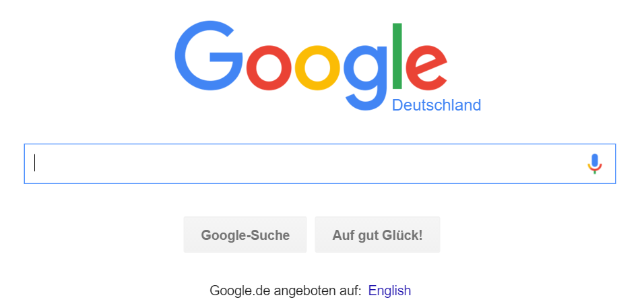Click the blue lowercase g in logo
Viewport: 644px width, 306px height.
click(366, 78)
